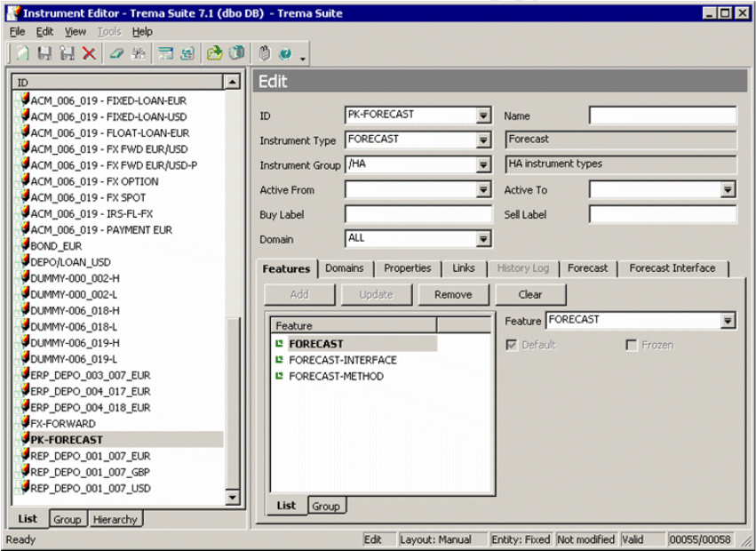Open the Instrument Type dropdown
Viewport: 756px width, 551px height.
tap(483, 140)
